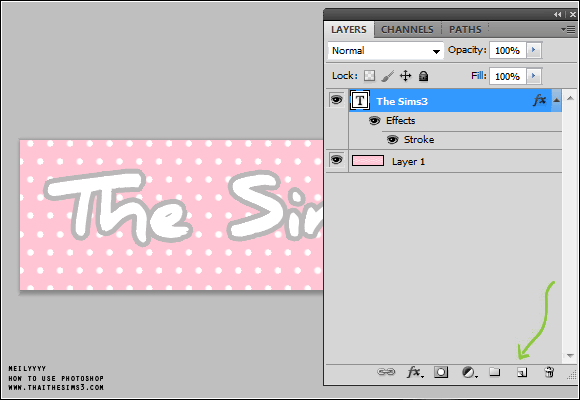
Task: Close the Layers panel
Action: 573,14
